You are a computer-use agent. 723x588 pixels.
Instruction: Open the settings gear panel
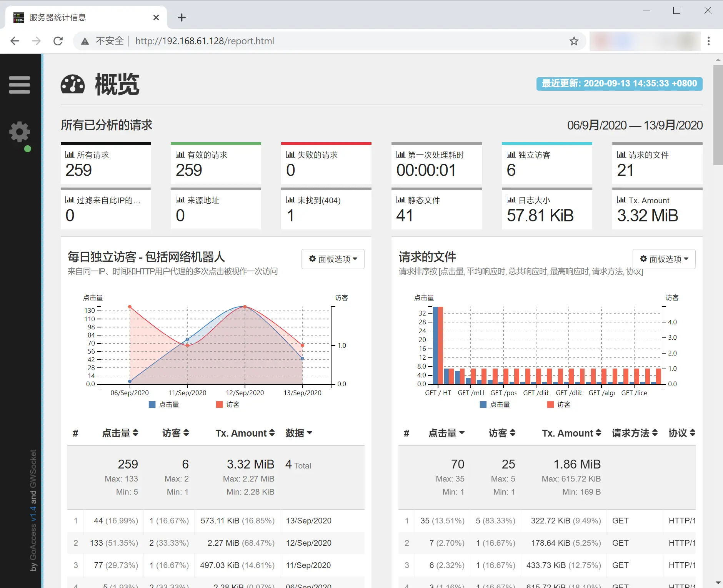click(19, 131)
